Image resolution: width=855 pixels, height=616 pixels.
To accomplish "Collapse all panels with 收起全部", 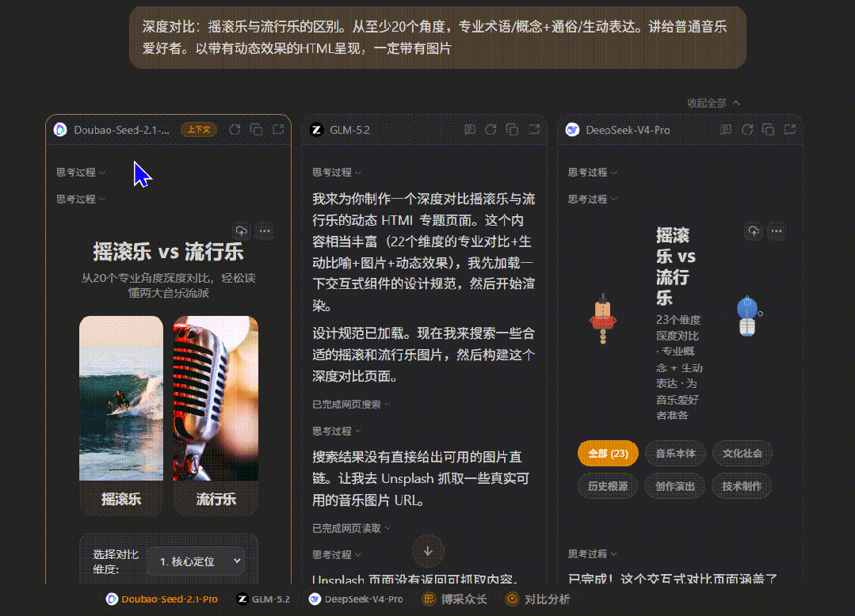I will tap(713, 103).
